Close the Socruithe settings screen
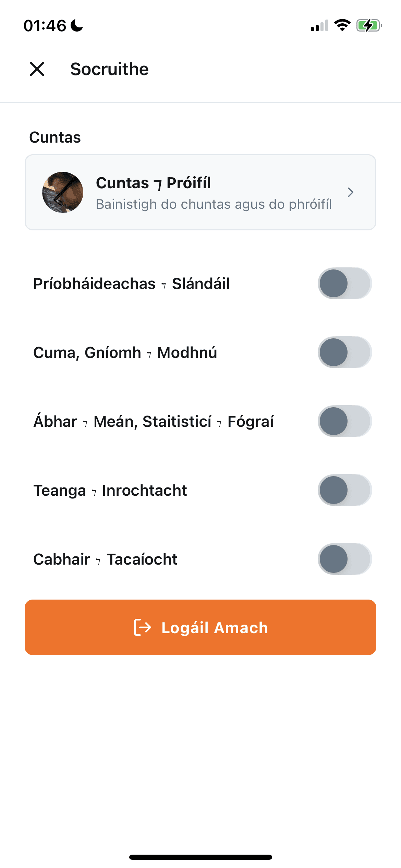401x868 pixels. (x=37, y=69)
